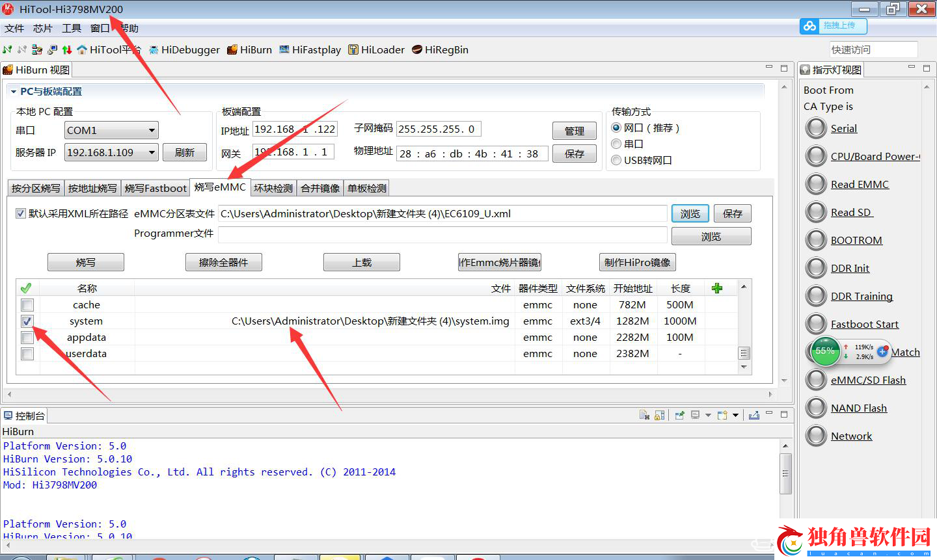Launch the HiDebugger tool
937x560 pixels.
[x=184, y=49]
